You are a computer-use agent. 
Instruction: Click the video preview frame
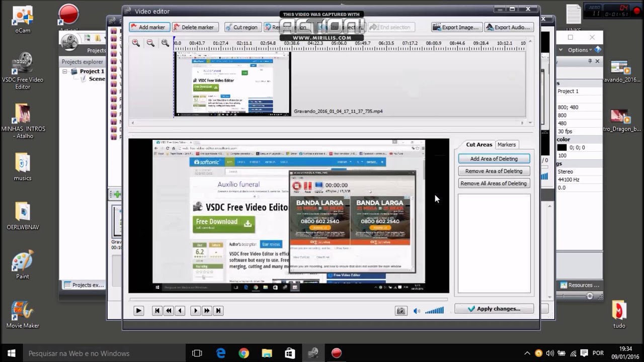288,216
